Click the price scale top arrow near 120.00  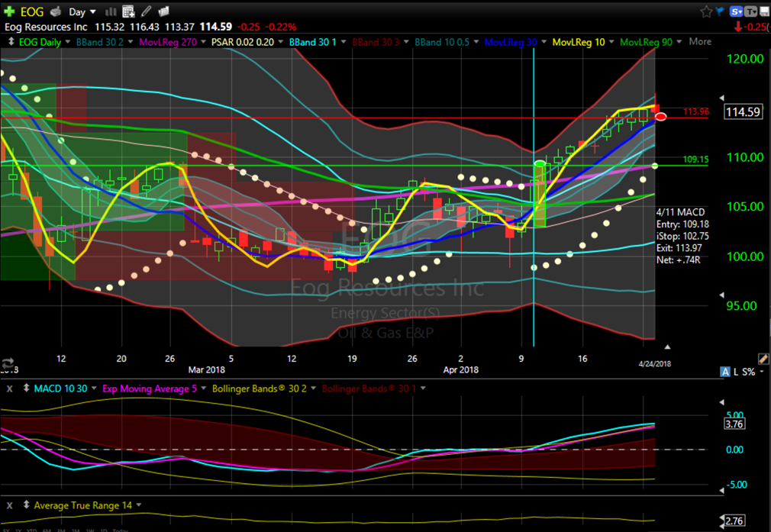pos(722,98)
